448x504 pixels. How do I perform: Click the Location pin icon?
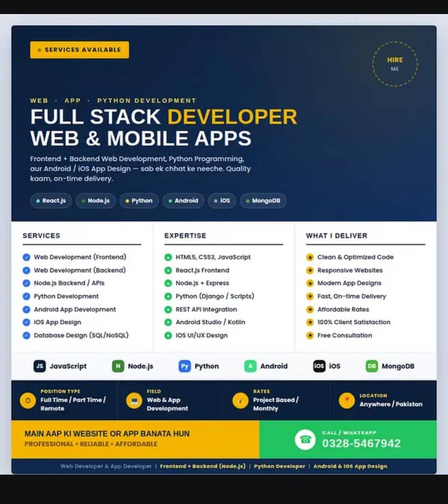click(x=347, y=401)
